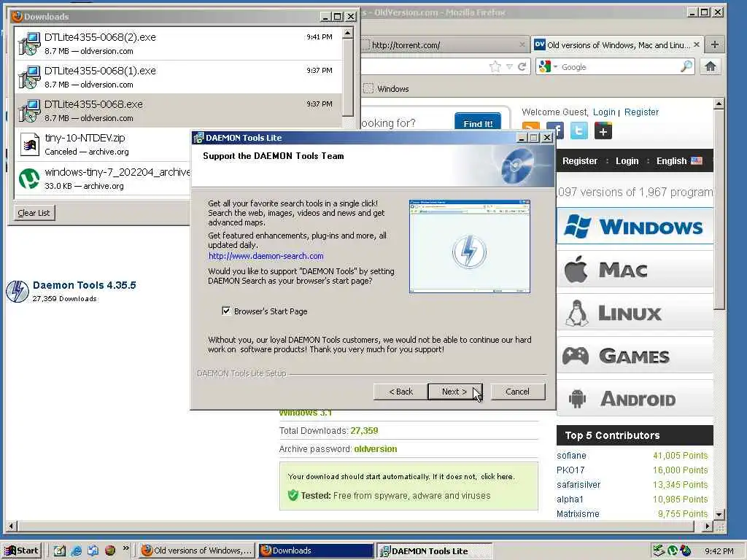Click Back in DAEMON Tools setup
Screen dimensions: 747x560
point(400,392)
